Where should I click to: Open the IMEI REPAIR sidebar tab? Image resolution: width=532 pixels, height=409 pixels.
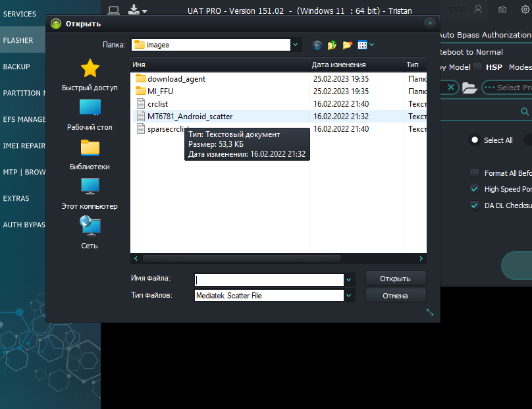click(x=22, y=146)
